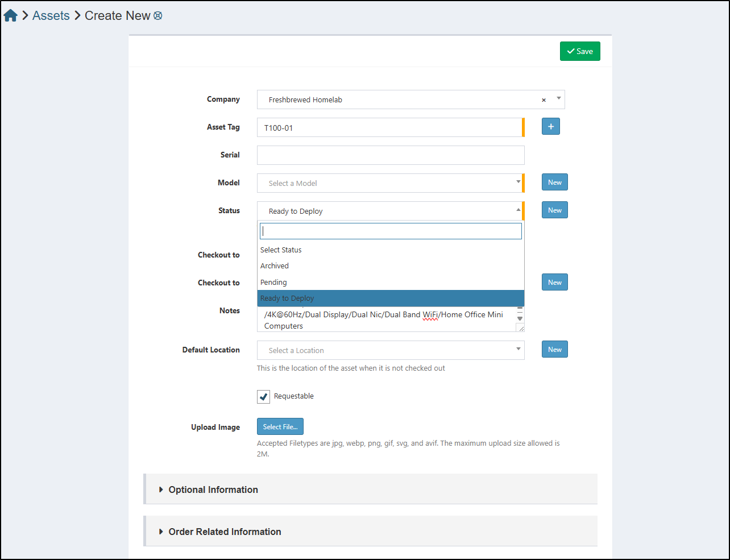
Task: Click the home icon in breadcrumb
Action: (10, 16)
